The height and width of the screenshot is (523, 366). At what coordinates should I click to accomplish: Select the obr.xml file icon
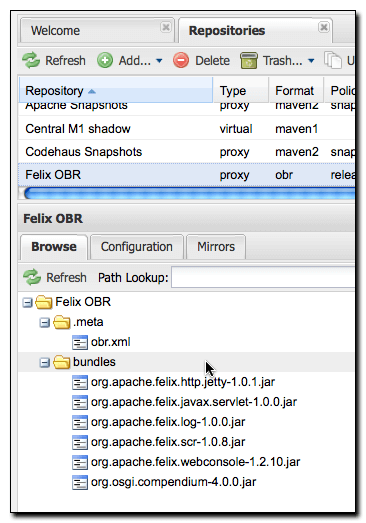(x=80, y=342)
